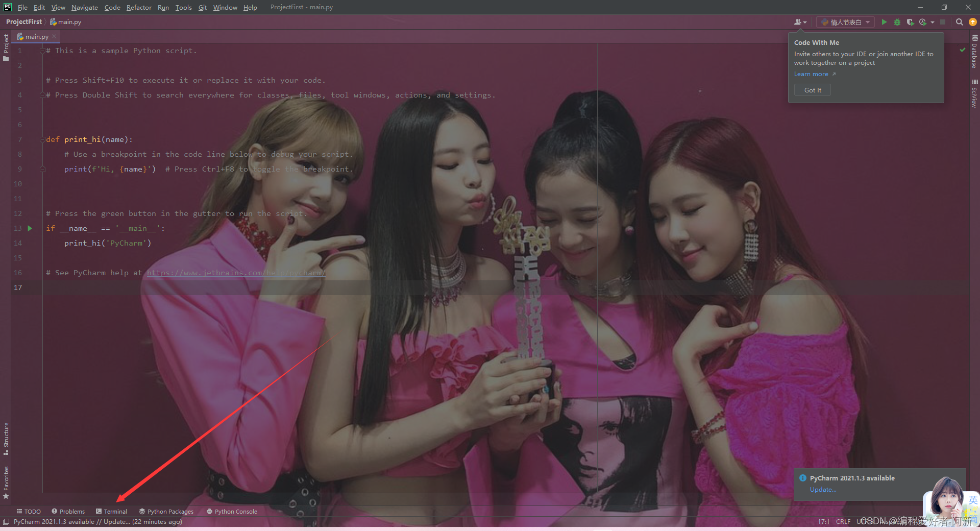Click the info icon in update notification
The image size is (980, 531).
[803, 478]
